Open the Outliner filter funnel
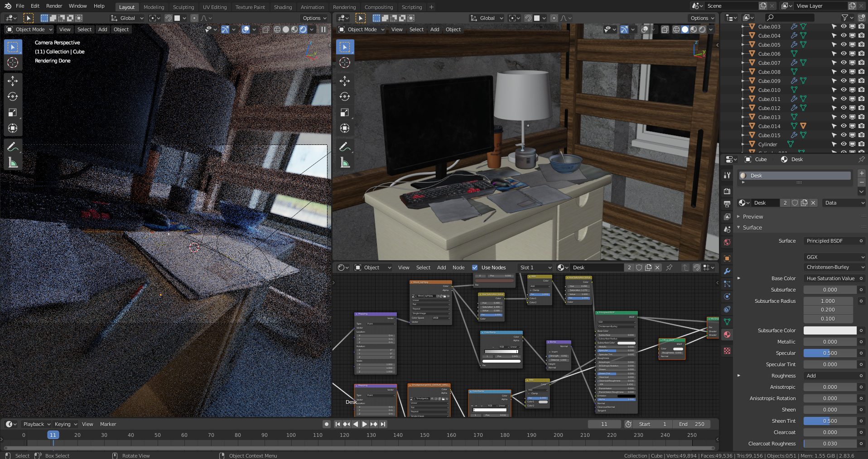The image size is (868, 459). coord(845,18)
